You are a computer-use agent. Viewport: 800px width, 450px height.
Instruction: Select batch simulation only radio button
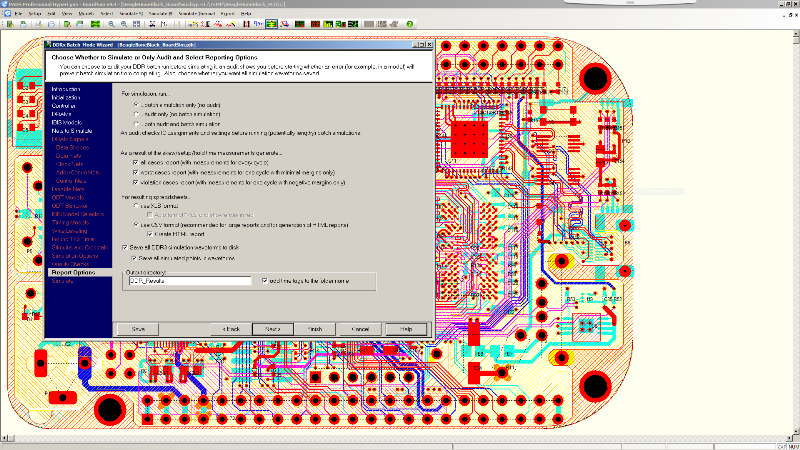[136, 105]
